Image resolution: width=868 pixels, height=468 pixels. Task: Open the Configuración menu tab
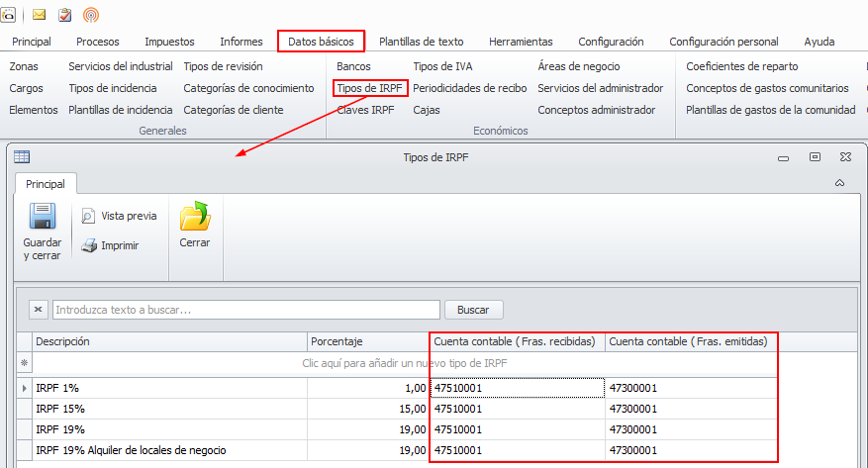[611, 42]
